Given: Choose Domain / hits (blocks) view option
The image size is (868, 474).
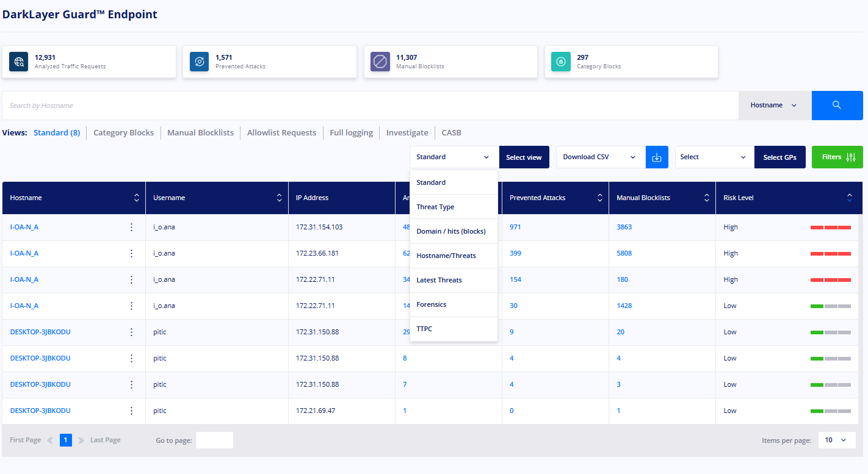Looking at the screenshot, I should [x=454, y=231].
